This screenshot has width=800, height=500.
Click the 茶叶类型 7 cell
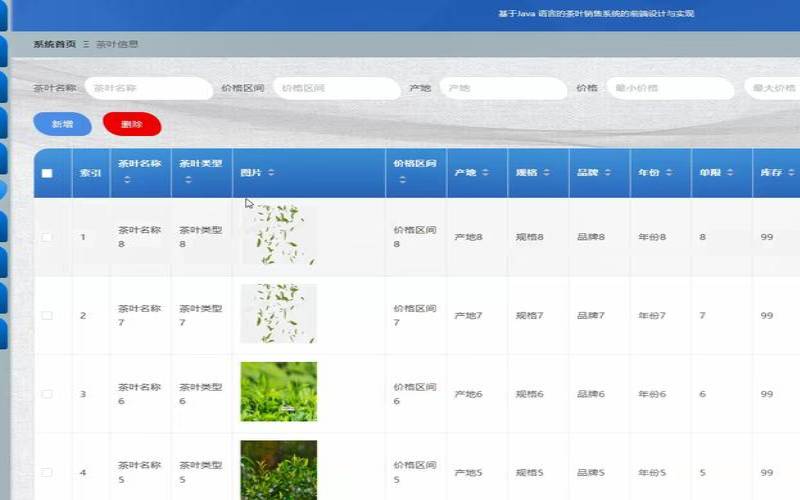(201, 315)
